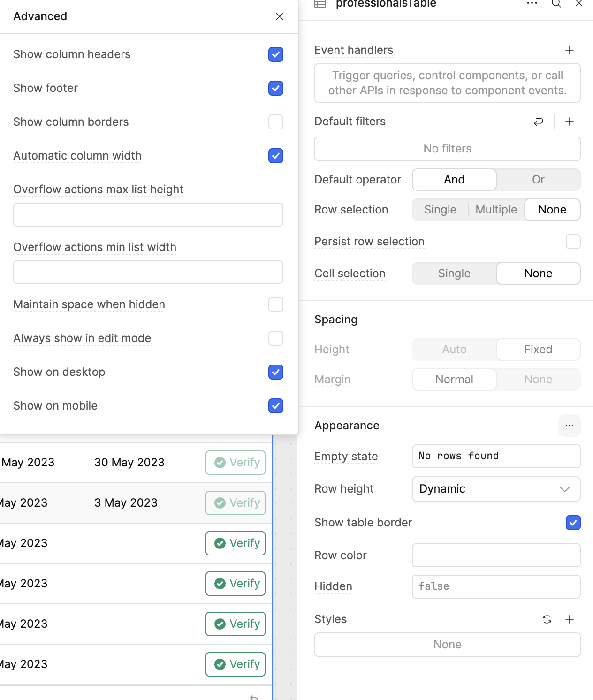Uncheck Show footer option
593x700 pixels.
[276, 88]
